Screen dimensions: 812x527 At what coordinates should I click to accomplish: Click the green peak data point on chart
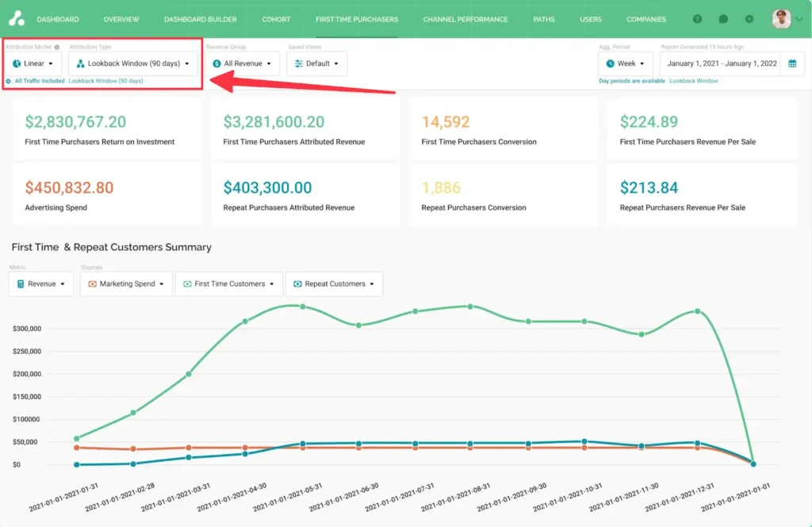(x=471, y=306)
